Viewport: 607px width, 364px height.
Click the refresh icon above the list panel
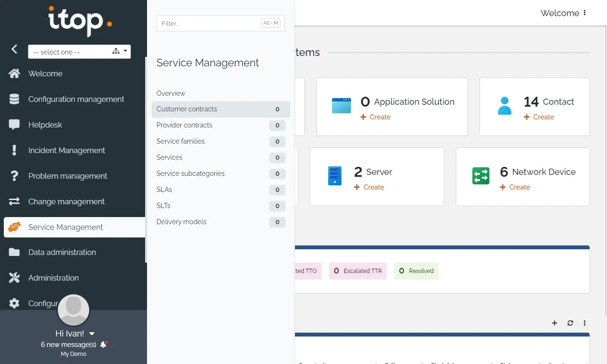point(570,323)
